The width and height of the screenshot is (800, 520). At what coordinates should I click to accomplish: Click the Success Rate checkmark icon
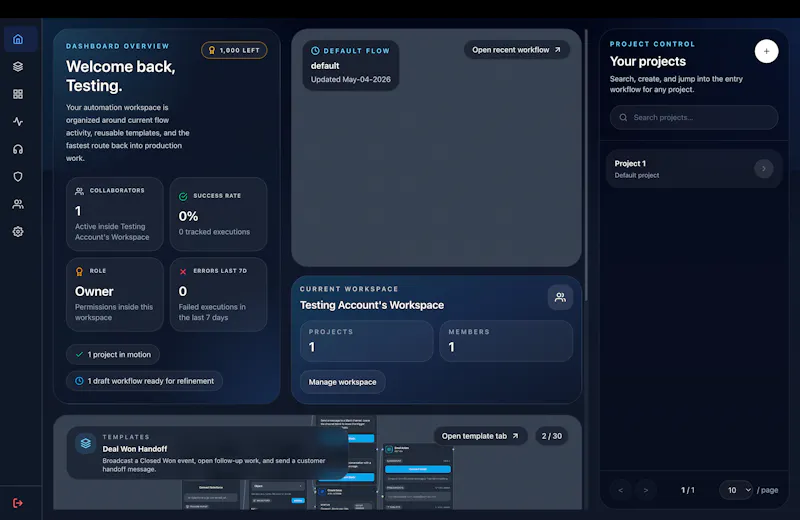[x=183, y=196]
